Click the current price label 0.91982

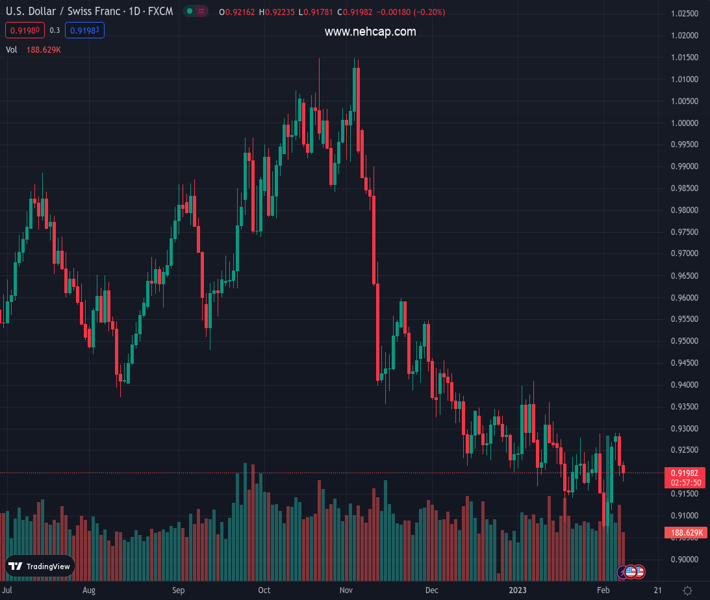click(684, 472)
